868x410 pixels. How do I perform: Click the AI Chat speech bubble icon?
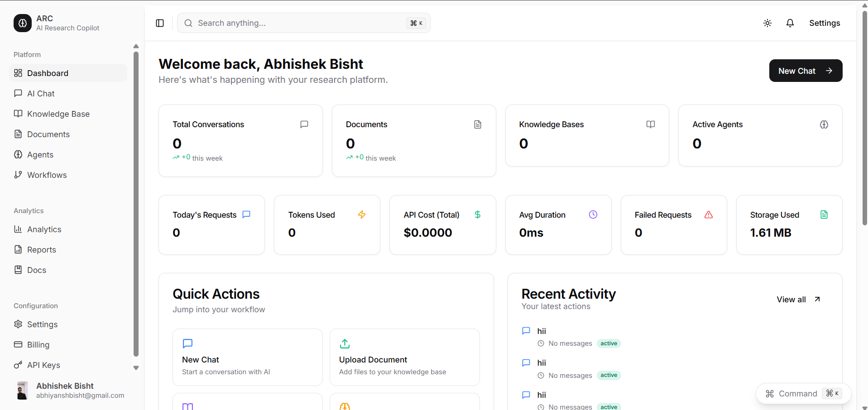[18, 93]
